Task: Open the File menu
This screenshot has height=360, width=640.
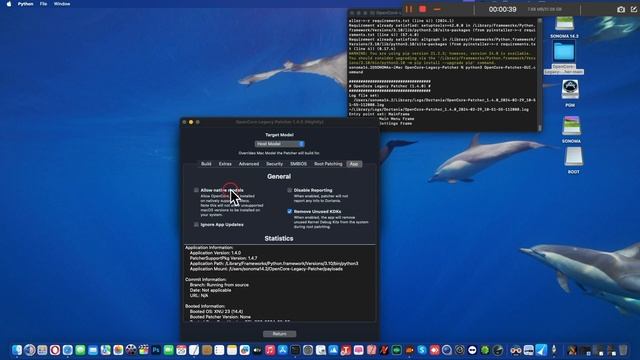Action: point(43,4)
